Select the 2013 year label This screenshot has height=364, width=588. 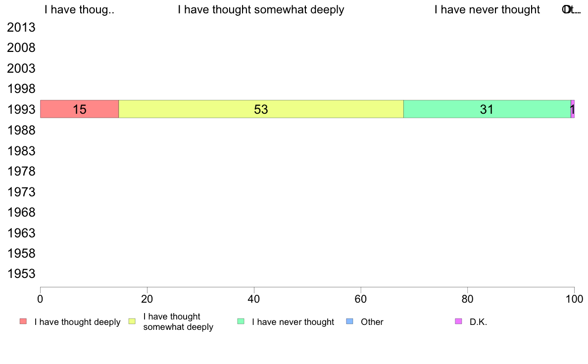point(21,27)
